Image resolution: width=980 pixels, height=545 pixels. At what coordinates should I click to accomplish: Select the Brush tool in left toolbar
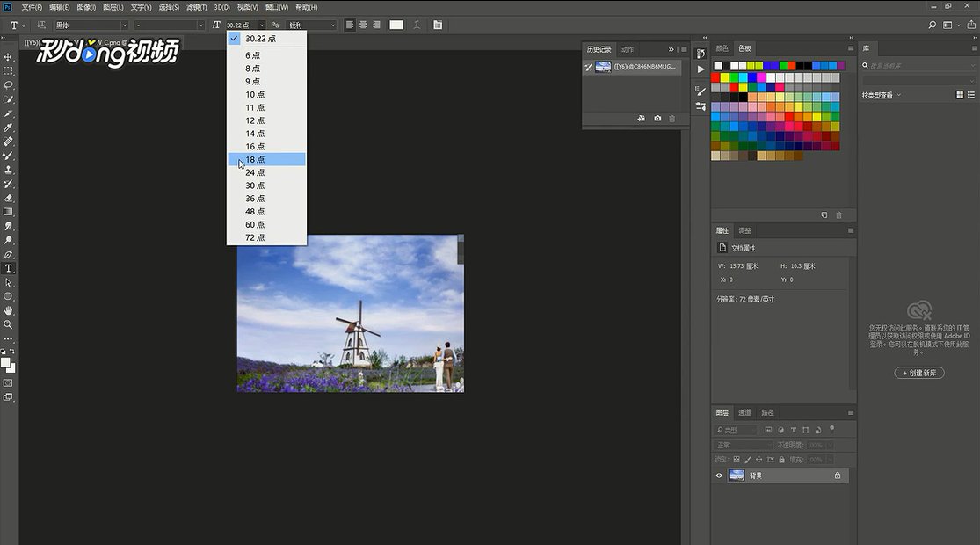8,156
